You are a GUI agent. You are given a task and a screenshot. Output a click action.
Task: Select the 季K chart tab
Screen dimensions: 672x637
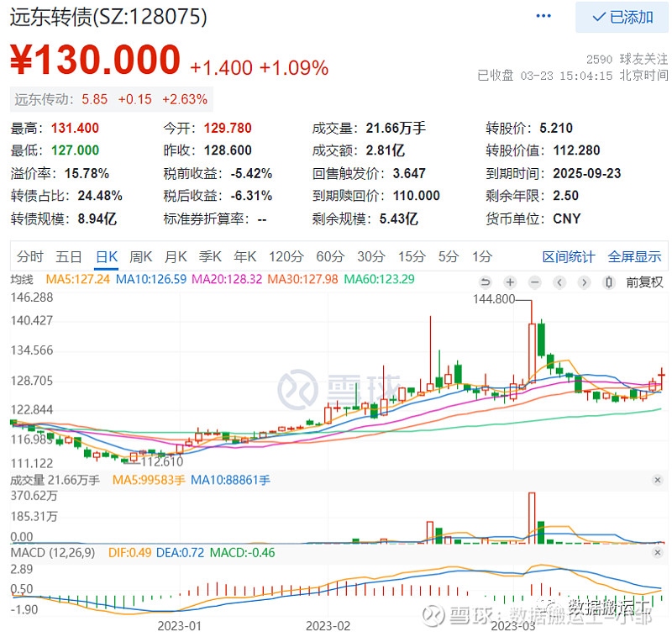[210, 256]
